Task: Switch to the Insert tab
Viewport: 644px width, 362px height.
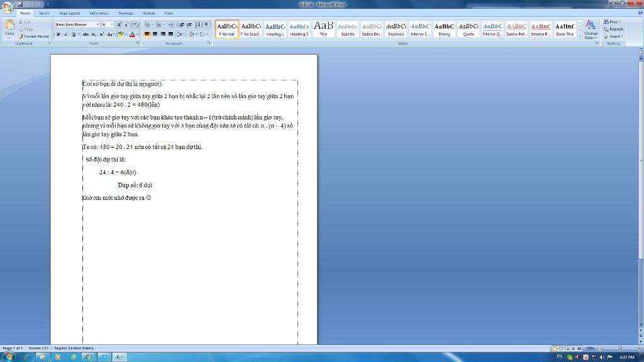Action: [x=45, y=13]
